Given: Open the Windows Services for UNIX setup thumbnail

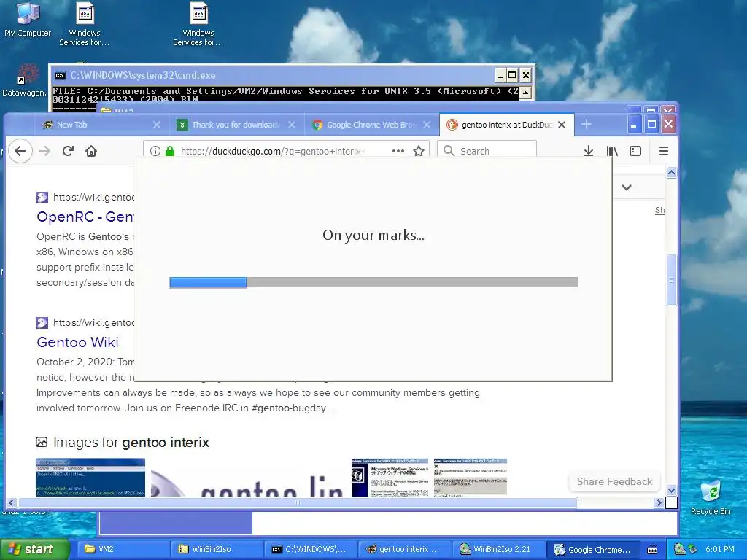Looking at the screenshot, I should tap(390, 477).
